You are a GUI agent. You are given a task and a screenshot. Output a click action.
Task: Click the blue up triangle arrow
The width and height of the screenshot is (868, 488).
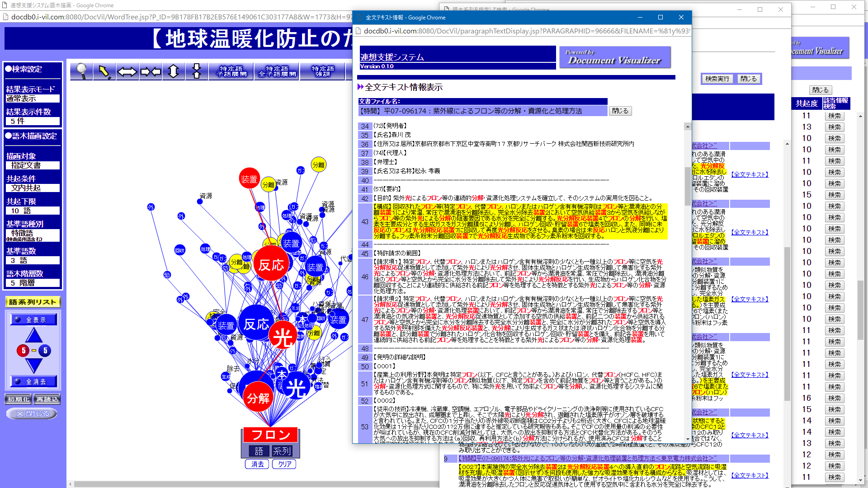34,335
